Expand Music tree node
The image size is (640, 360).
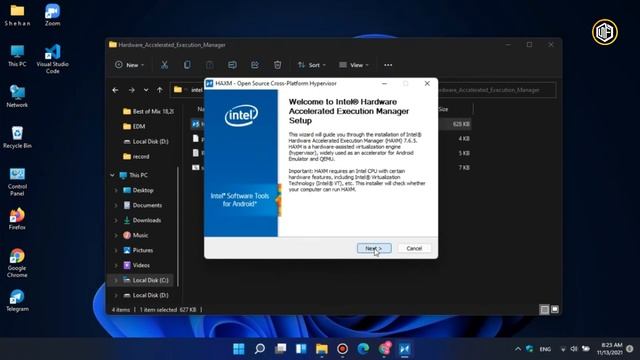(116, 235)
